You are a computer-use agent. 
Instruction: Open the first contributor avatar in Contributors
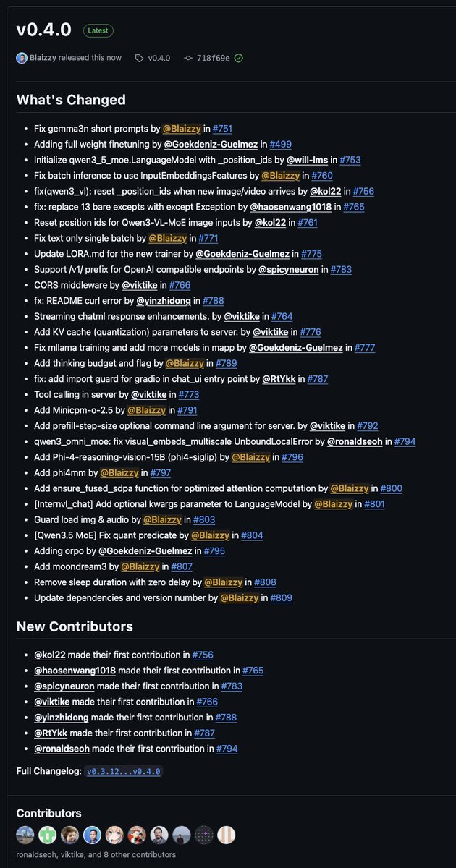pos(25,835)
